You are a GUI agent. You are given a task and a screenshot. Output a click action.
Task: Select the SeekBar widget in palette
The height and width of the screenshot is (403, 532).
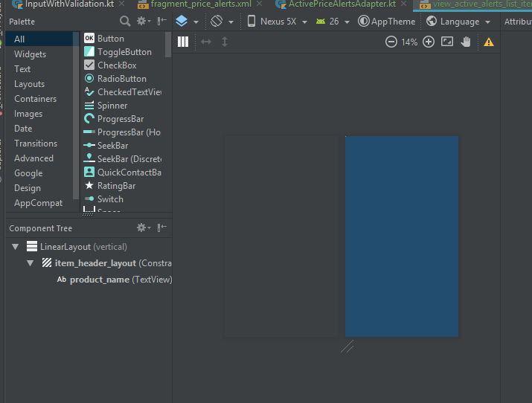pos(112,146)
